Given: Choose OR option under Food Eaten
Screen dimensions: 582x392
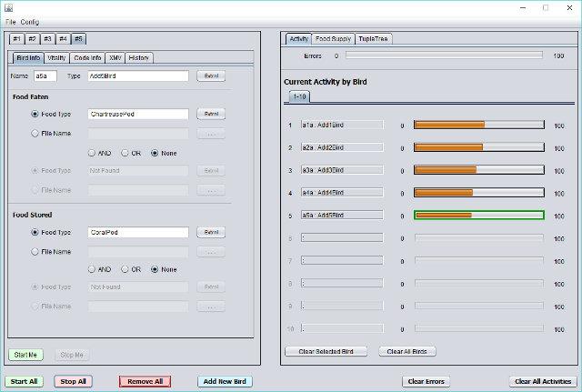Looking at the screenshot, I should pos(125,153).
